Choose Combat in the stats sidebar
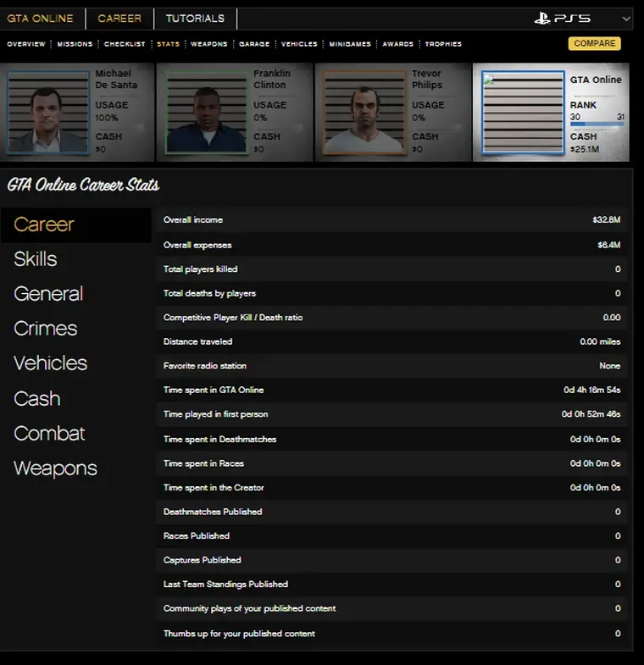644x665 pixels. [x=49, y=434]
